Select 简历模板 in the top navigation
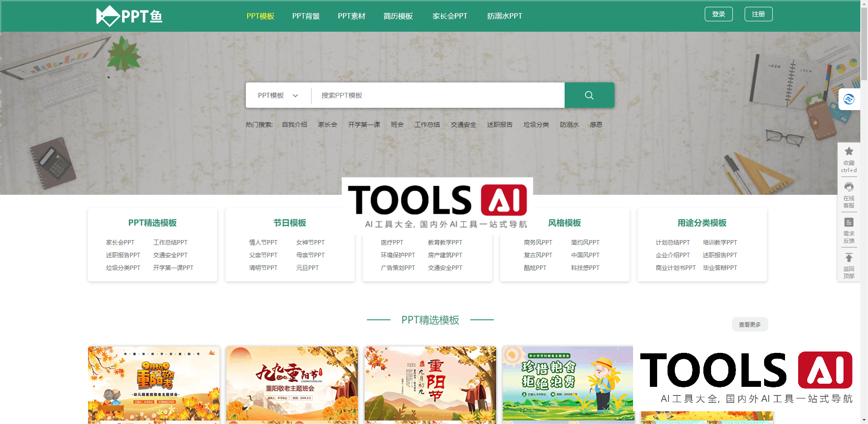Screen dimensions: 868x424 pyautogui.click(x=398, y=16)
